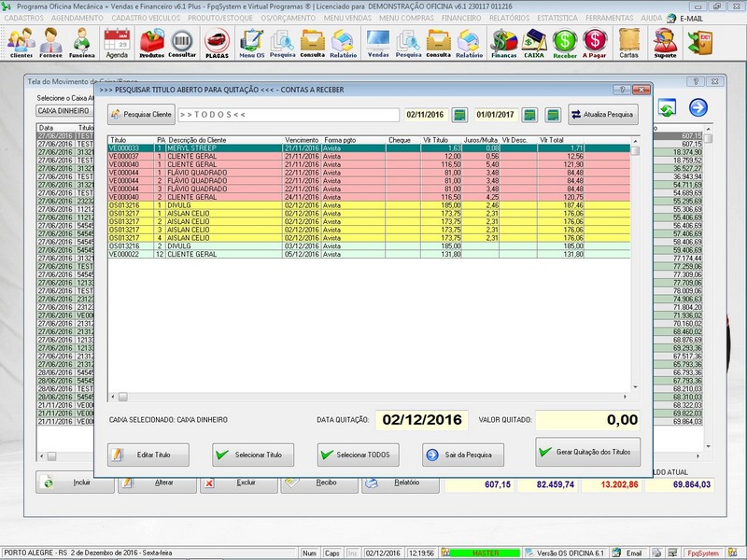Click the vertical scrollbar thumb of titles grid
Screen dimensions: 747x560
635,151
